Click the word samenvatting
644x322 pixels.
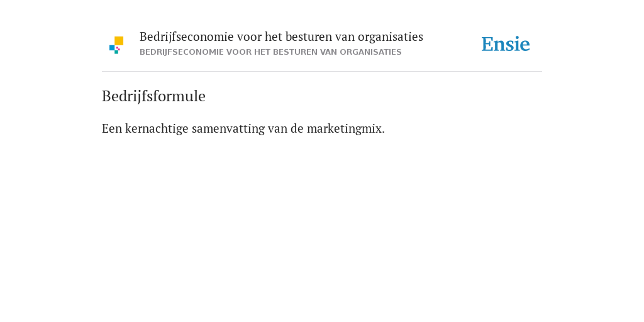pos(228,128)
